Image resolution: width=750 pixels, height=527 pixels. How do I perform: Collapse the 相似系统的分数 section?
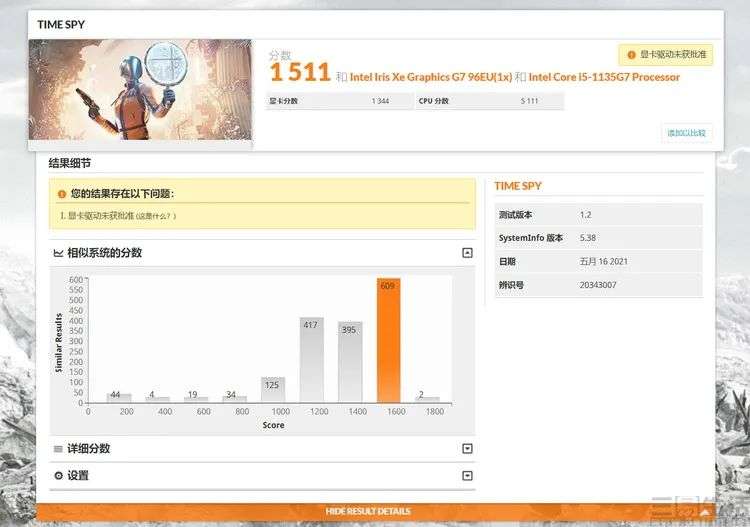(x=467, y=253)
